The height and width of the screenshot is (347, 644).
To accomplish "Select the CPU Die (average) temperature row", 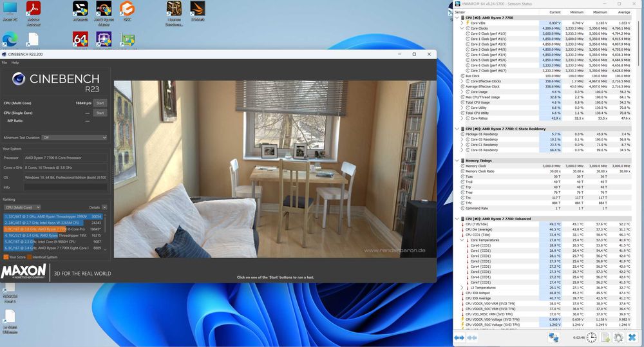I will click(x=545, y=230).
